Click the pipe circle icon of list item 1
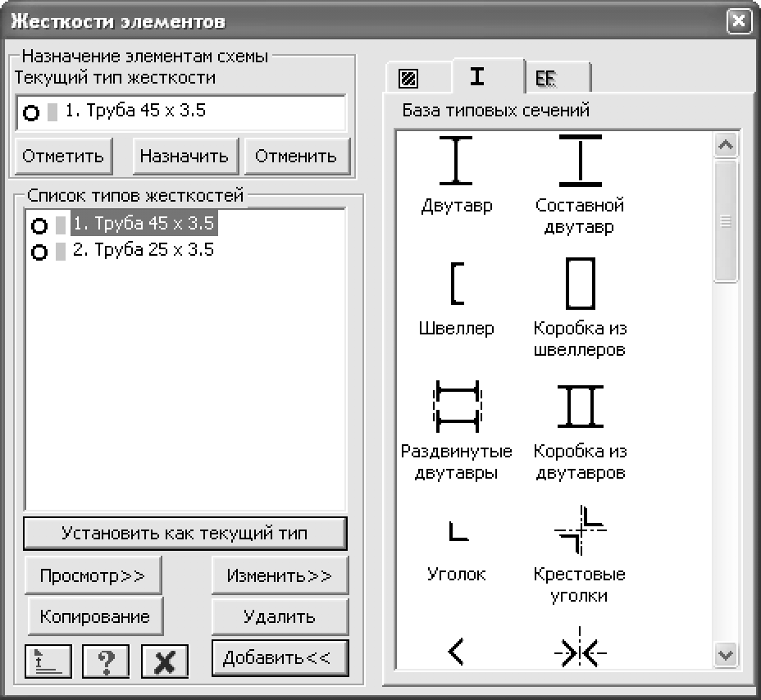The image size is (761, 700). coord(39,225)
